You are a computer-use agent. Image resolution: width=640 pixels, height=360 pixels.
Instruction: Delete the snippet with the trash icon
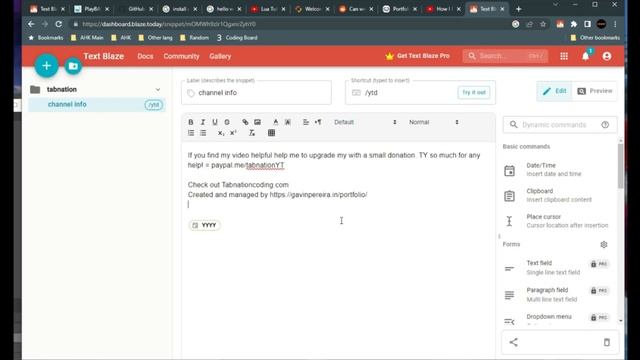tap(607, 342)
